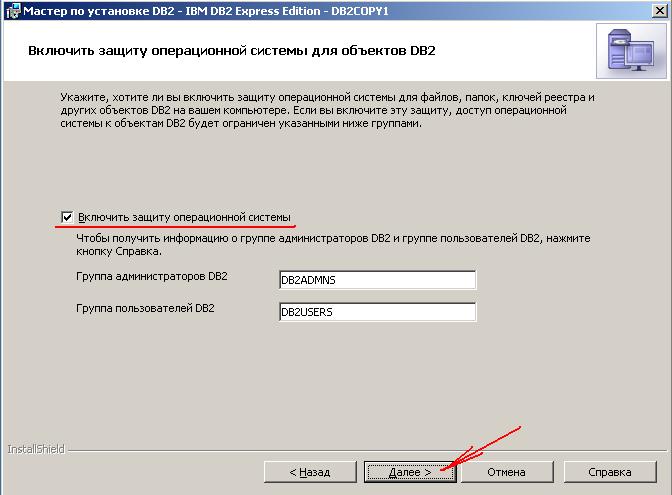
Task: Click the 'Группа пользователей DB2' label
Action: pos(145,309)
